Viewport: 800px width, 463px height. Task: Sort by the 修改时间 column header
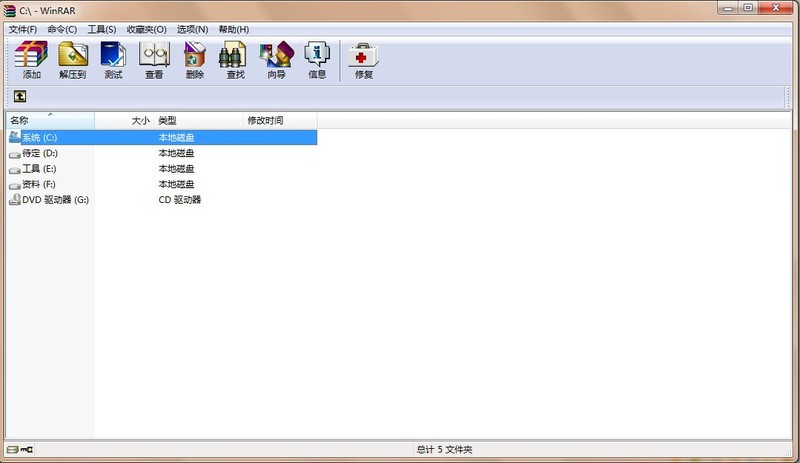click(x=280, y=120)
